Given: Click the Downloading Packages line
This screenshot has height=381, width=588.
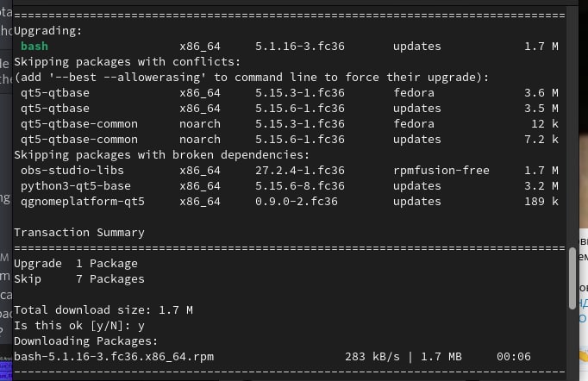Looking at the screenshot, I should coord(85,341).
